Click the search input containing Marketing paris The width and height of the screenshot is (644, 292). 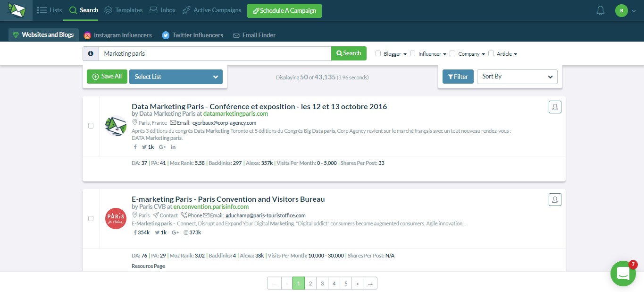click(215, 53)
